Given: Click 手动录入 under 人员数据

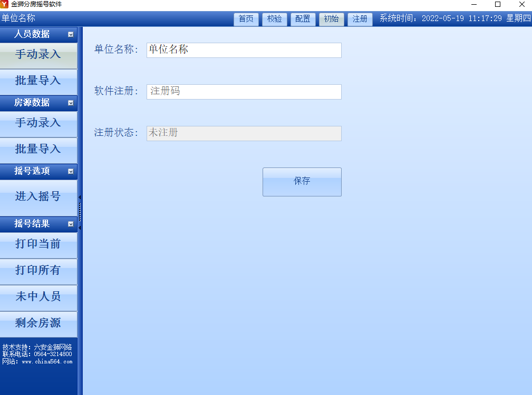Looking at the screenshot, I should point(38,55).
